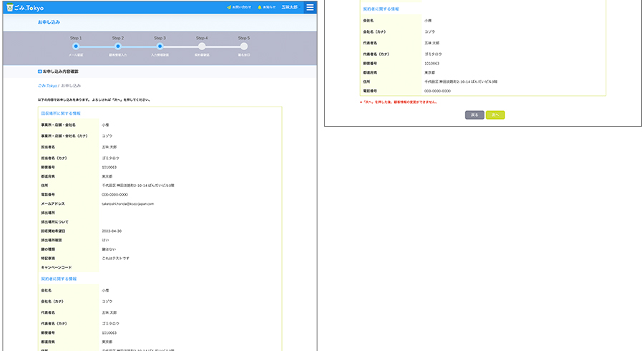
Task: Click the Step 5 progress circle
Action: click(243, 46)
